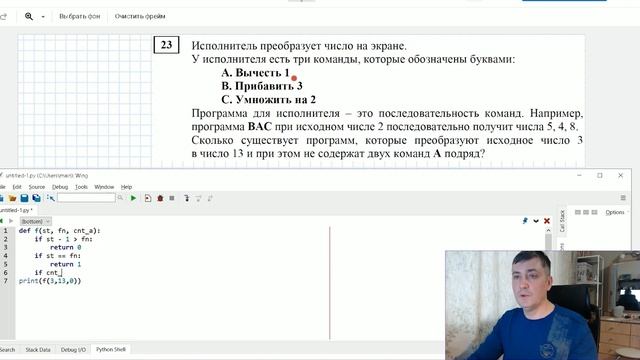Click code line 'if st - 1 > fn:'
Viewport: 640px width, 360px height.
tap(63, 239)
